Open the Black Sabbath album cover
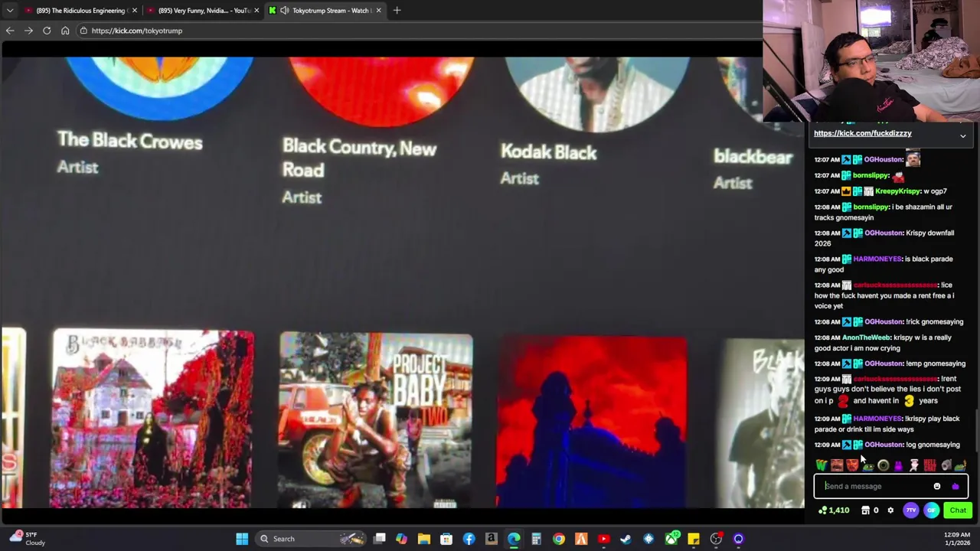 (152, 419)
